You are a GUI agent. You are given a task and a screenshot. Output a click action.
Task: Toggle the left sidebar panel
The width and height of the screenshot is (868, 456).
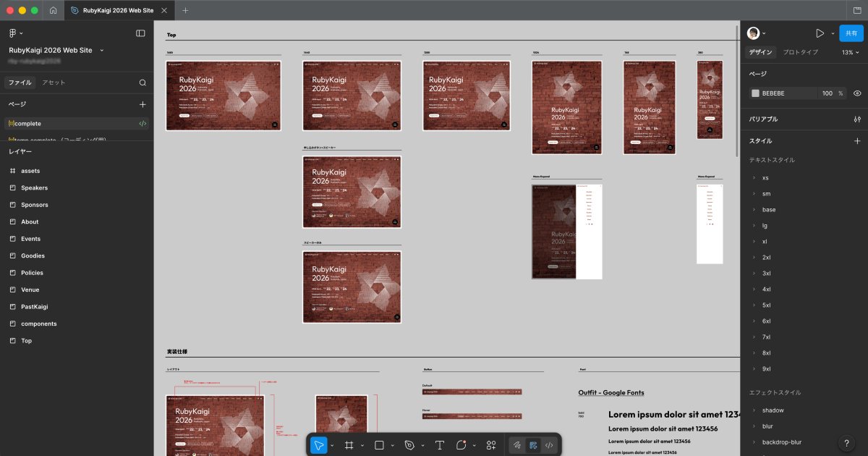coord(140,33)
